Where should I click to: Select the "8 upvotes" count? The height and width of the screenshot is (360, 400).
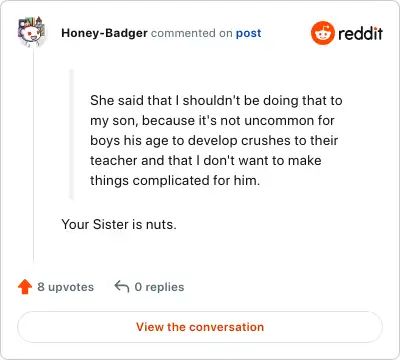coord(66,287)
